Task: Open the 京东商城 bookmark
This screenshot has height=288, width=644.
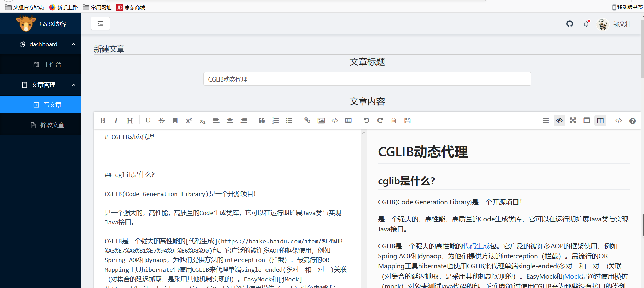Action: tap(131, 7)
